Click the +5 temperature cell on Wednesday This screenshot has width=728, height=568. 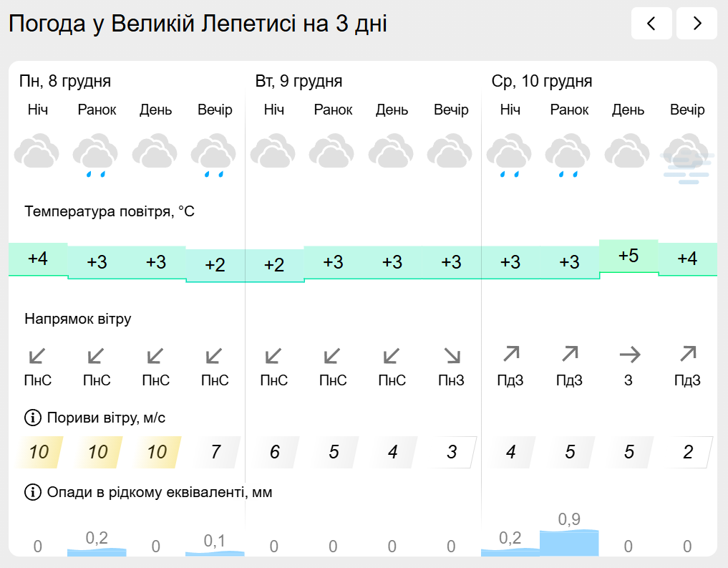pos(628,256)
